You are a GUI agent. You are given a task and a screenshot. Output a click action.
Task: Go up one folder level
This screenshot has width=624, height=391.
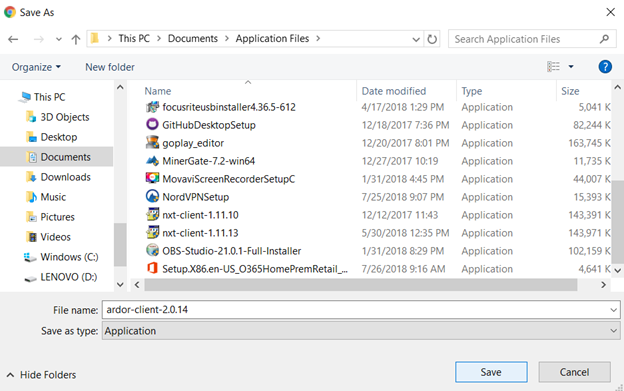[x=76, y=39]
